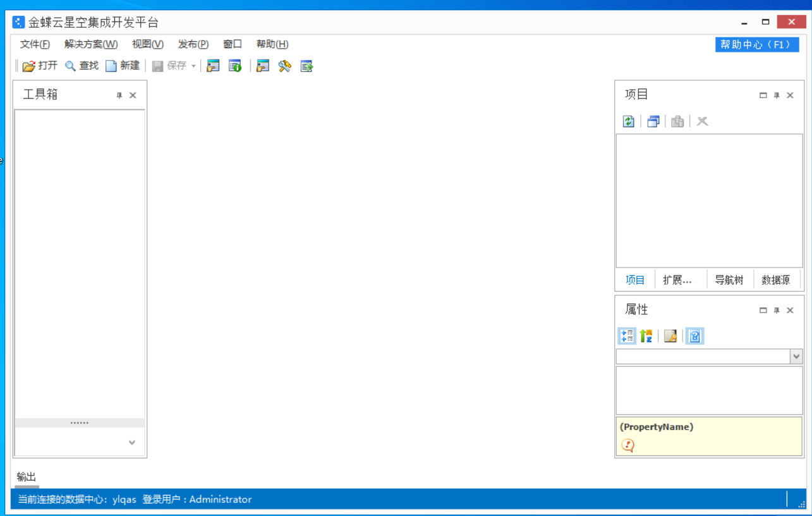Screen dimensions: 812x516
Task: Close the 属性 panel
Action: tap(790, 310)
